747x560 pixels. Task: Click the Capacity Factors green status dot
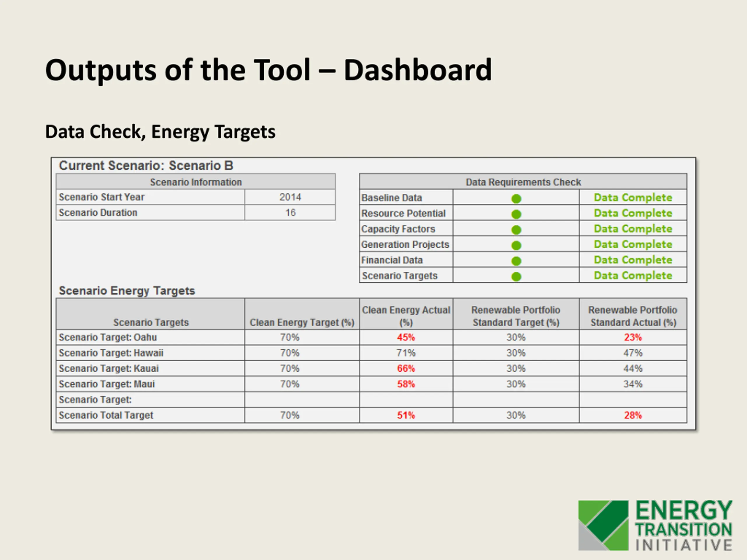[516, 230]
